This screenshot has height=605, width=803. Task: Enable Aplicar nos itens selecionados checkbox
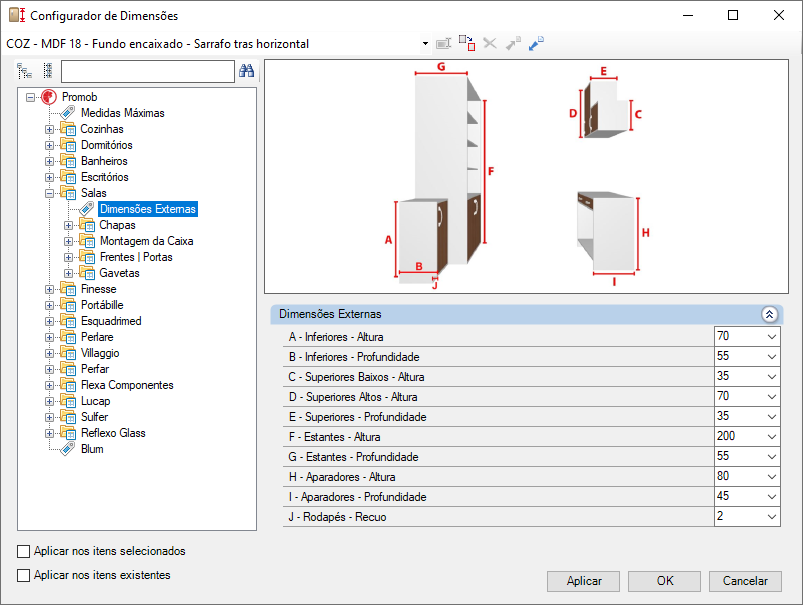click(x=24, y=551)
